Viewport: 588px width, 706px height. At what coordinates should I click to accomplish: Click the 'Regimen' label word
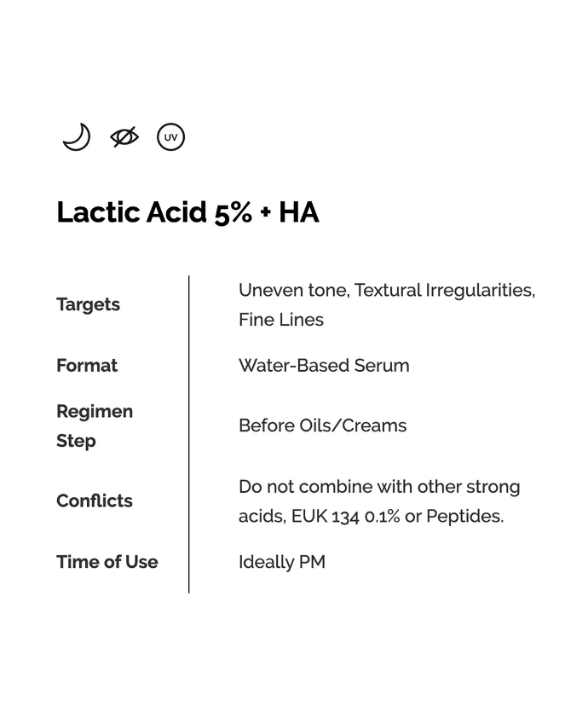click(95, 412)
